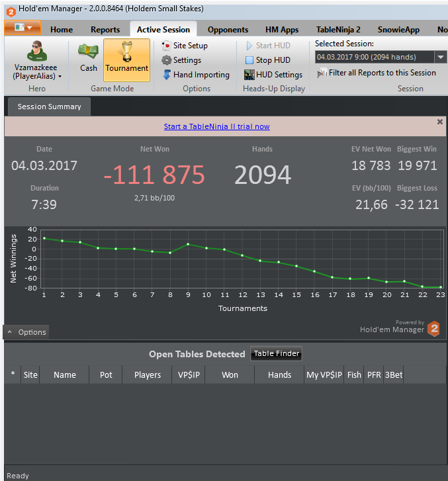The width and height of the screenshot is (448, 481).
Task: Click Start a TableNinja II trial link
Action: point(217,126)
